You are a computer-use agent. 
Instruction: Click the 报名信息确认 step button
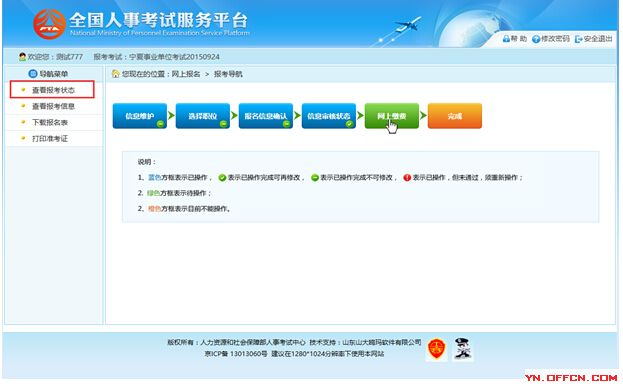pos(266,116)
